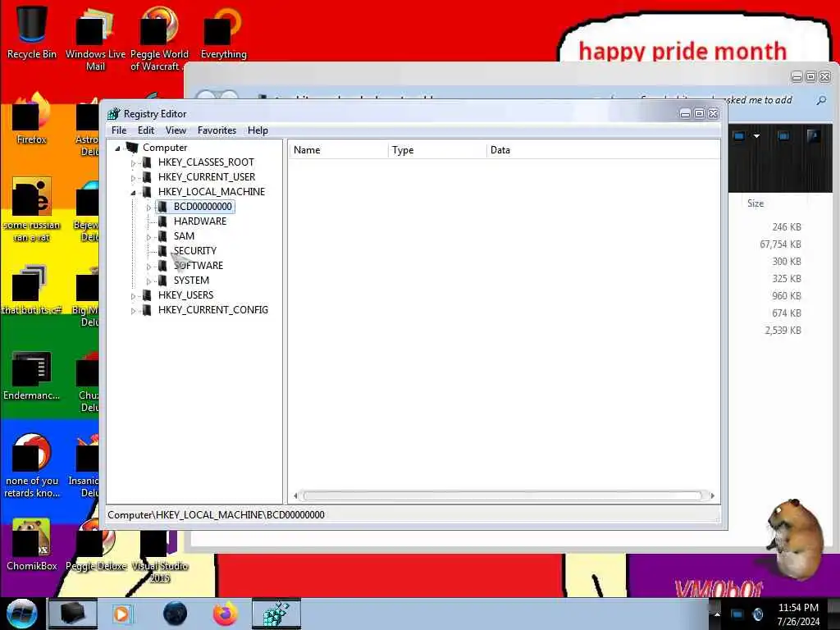
Task: Collapse the Computer tree node arrow
Action: [117, 148]
